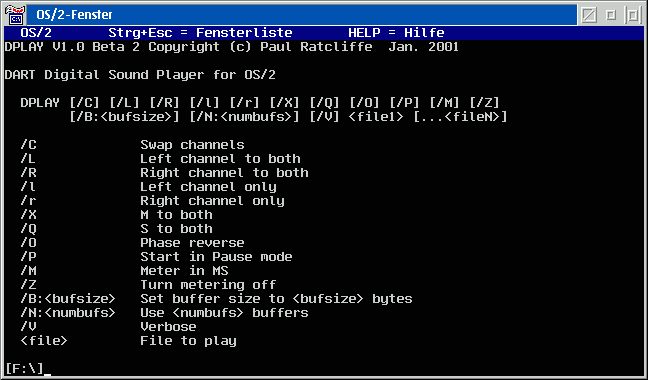Click the Phase reverse option text
Image resolution: width=648 pixels, height=380 pixels.
pos(192,243)
